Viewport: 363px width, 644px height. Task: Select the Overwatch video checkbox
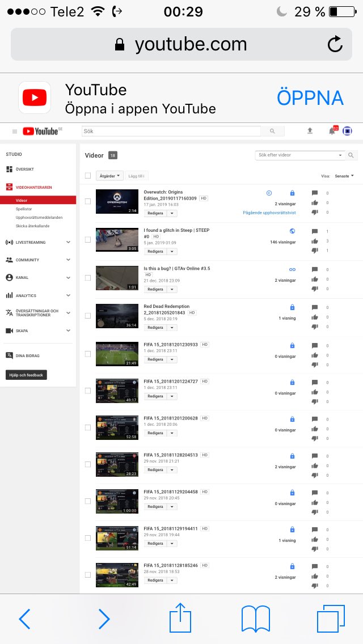(87, 201)
